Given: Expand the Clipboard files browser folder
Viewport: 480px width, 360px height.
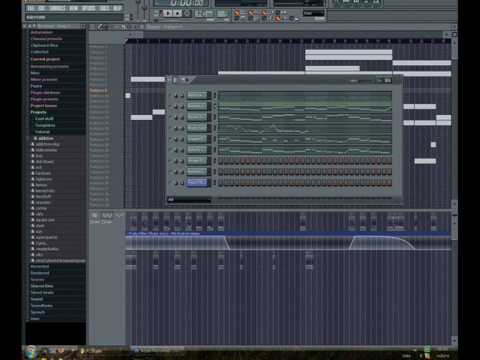Looking at the screenshot, I should point(44,45).
